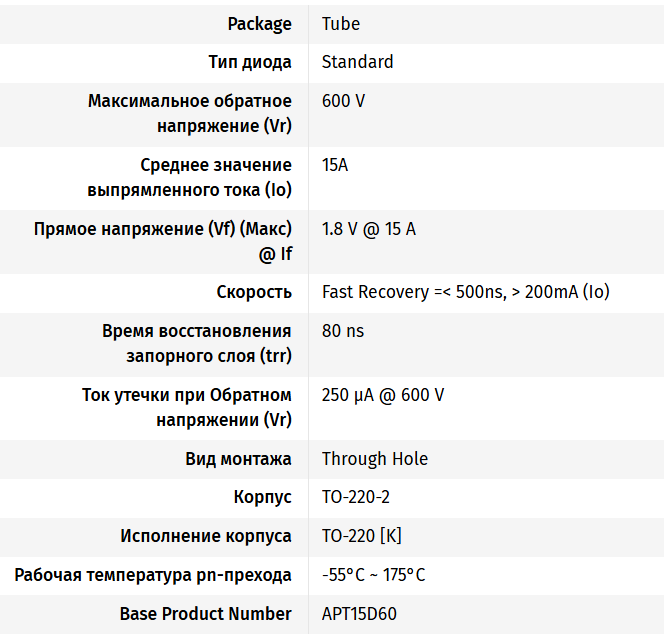Select the 'Standard' diode type value
This screenshot has height=636, width=664.
357,62
